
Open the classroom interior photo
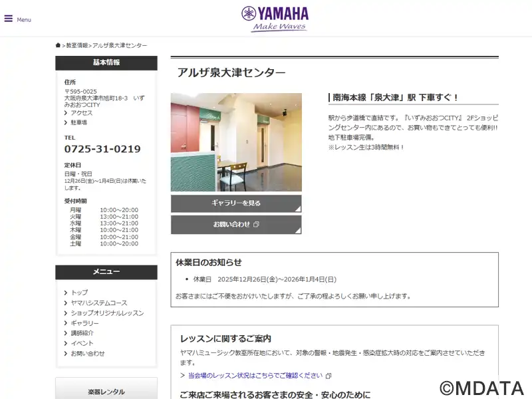point(236,142)
